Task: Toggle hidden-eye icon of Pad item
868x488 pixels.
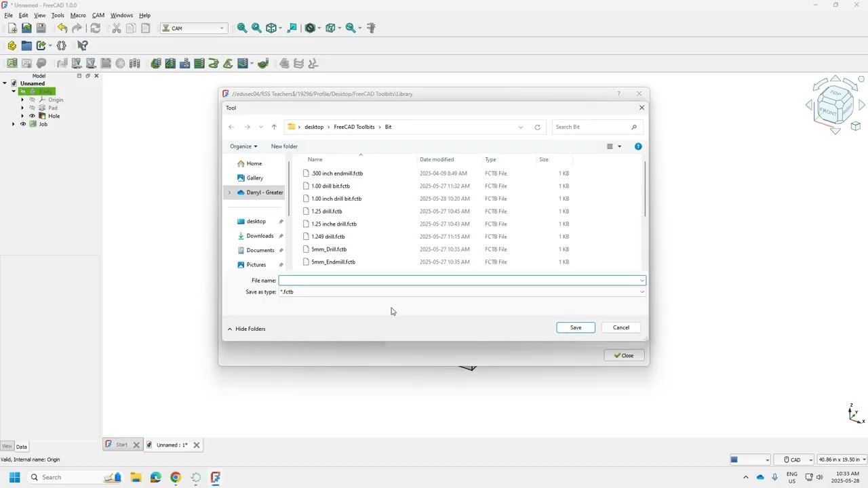Action: click(x=32, y=108)
